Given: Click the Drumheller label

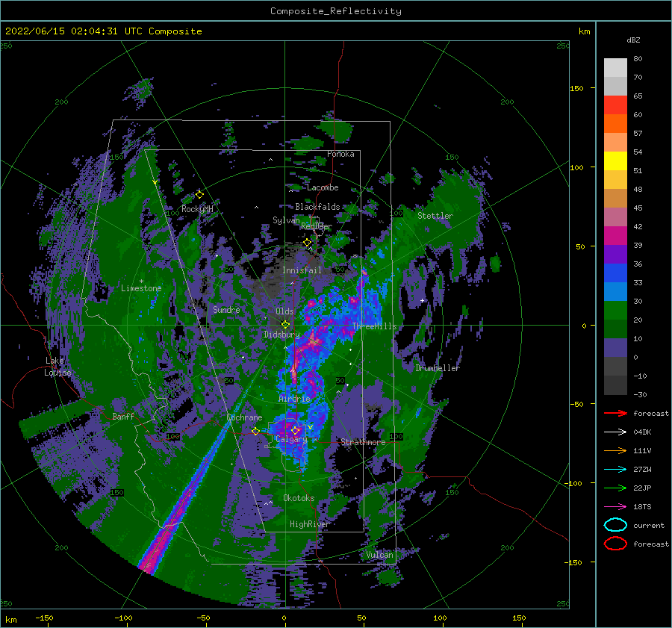Looking at the screenshot, I should coord(437,368).
